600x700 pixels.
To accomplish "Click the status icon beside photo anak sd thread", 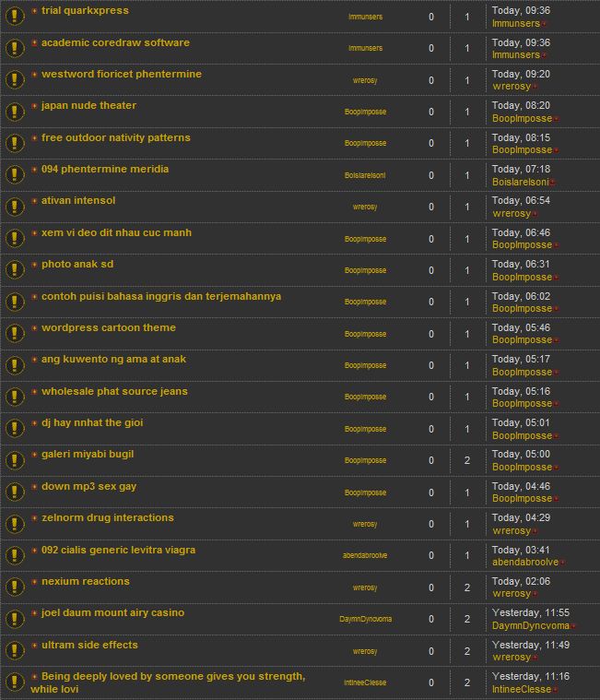I will tap(14, 270).
